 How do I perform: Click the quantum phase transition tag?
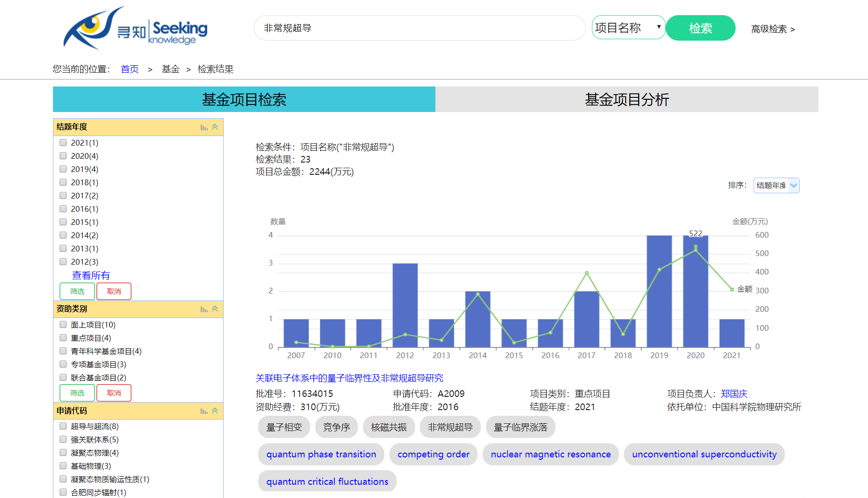321,454
